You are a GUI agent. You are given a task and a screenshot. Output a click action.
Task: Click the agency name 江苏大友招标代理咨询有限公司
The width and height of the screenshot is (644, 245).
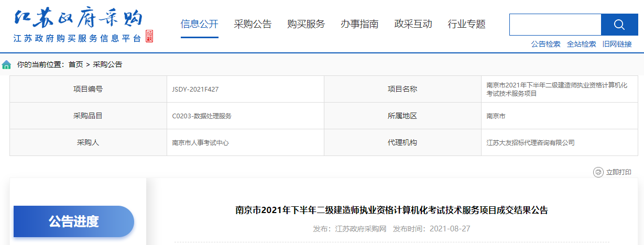[x=530, y=142]
